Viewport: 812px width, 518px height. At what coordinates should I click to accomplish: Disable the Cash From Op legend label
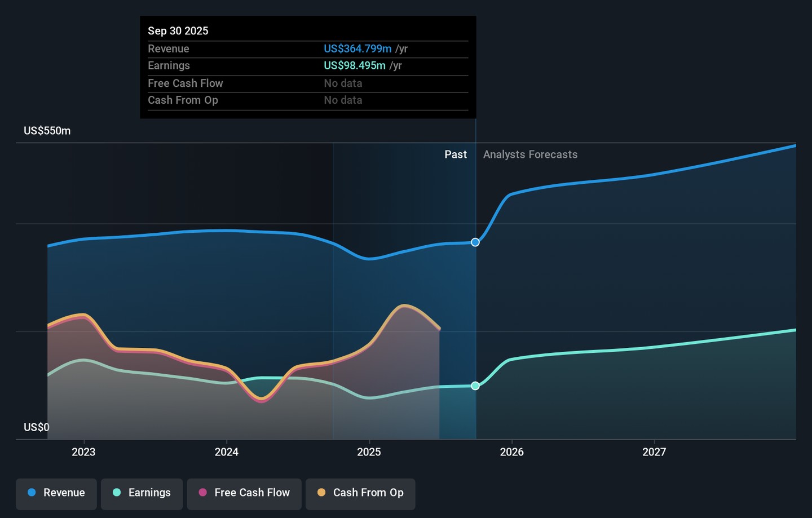point(368,493)
